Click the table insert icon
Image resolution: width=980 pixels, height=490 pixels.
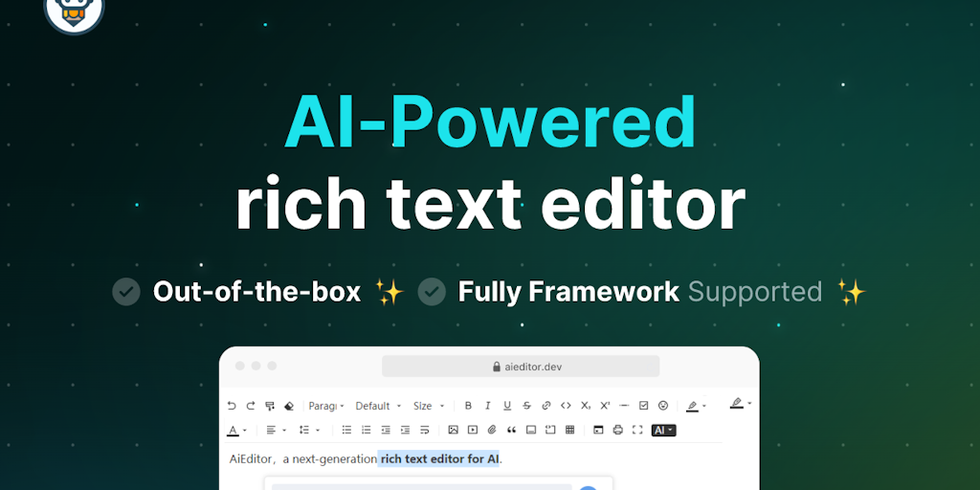pos(570,431)
